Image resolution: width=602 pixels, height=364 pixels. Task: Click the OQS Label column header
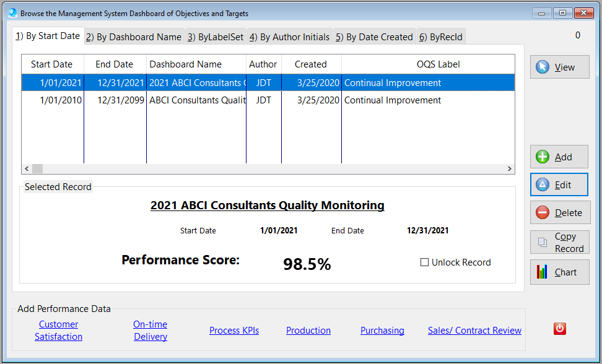pos(428,64)
